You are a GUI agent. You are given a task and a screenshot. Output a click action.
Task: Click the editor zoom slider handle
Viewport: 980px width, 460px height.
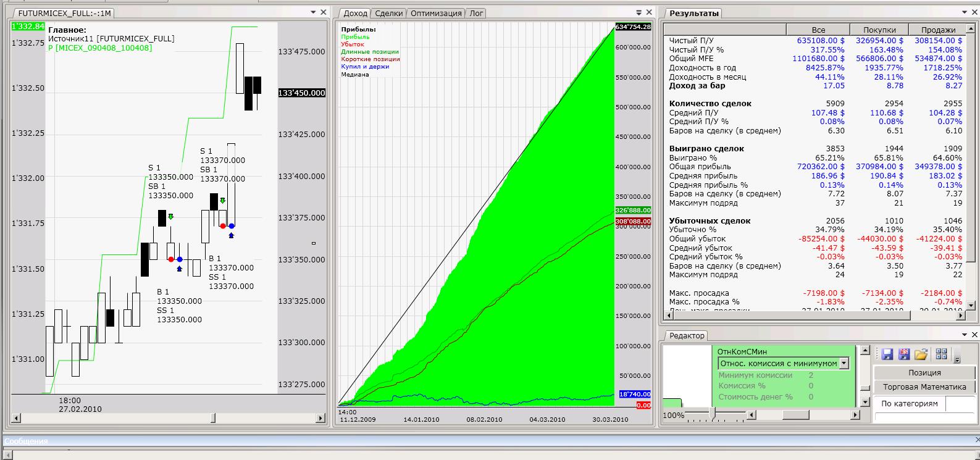tap(713, 412)
